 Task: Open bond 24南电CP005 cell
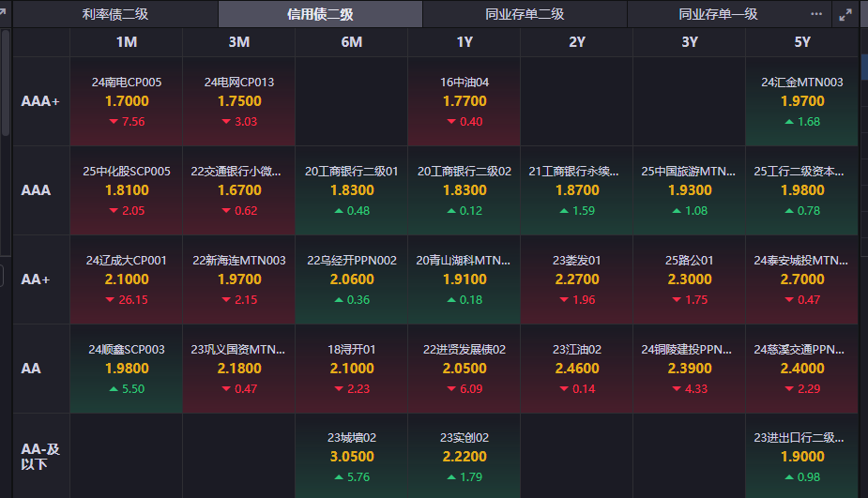point(127,101)
